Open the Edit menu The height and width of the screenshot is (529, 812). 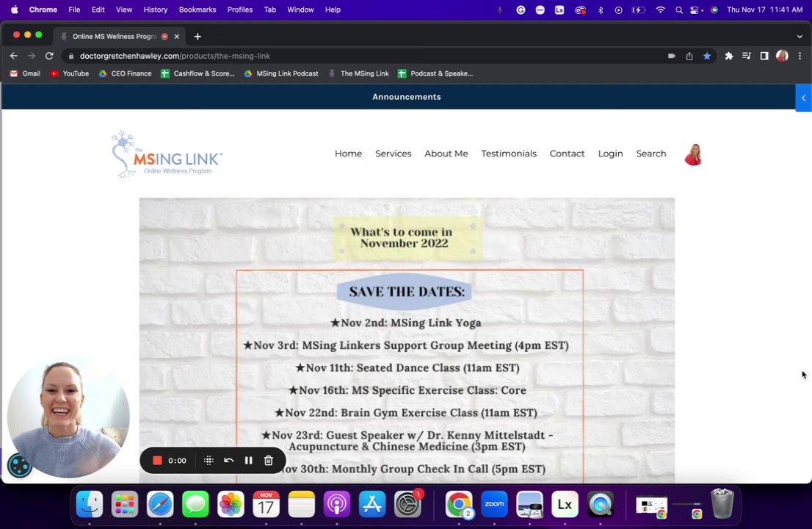coord(98,10)
